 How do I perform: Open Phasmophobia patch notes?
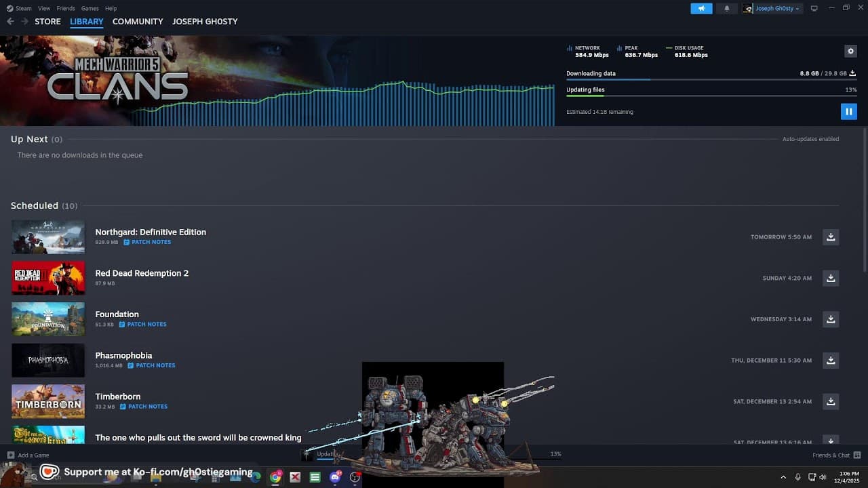(x=151, y=365)
